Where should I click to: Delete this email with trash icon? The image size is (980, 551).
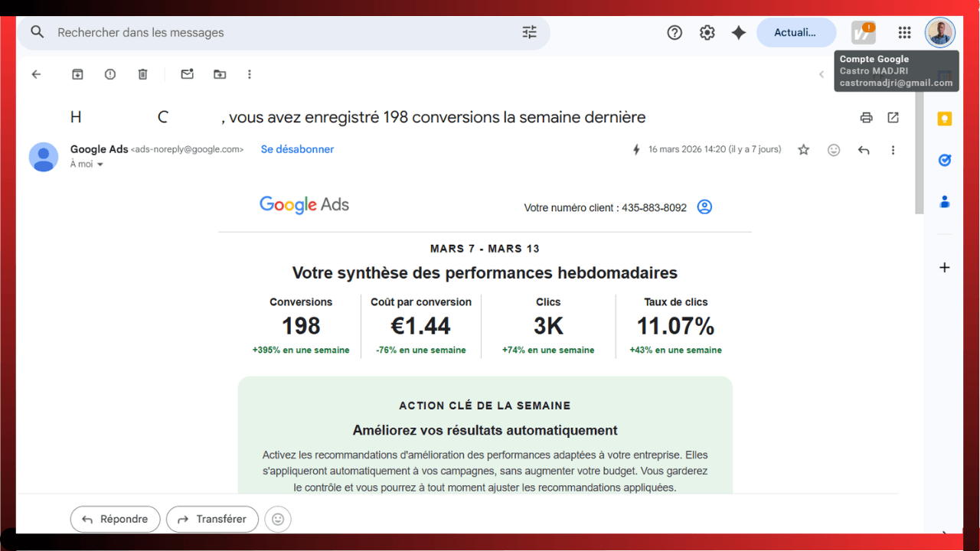pos(142,74)
